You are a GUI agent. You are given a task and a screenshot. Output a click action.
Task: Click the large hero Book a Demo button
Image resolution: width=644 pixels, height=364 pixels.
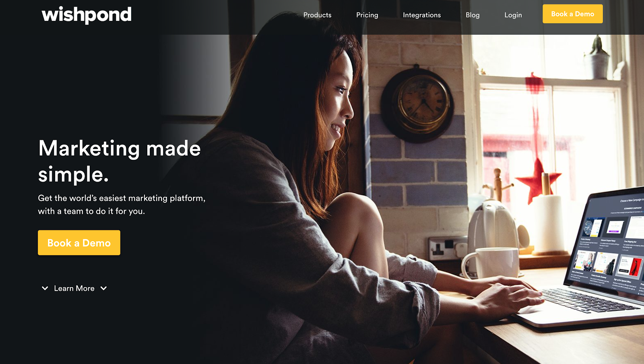(79, 243)
